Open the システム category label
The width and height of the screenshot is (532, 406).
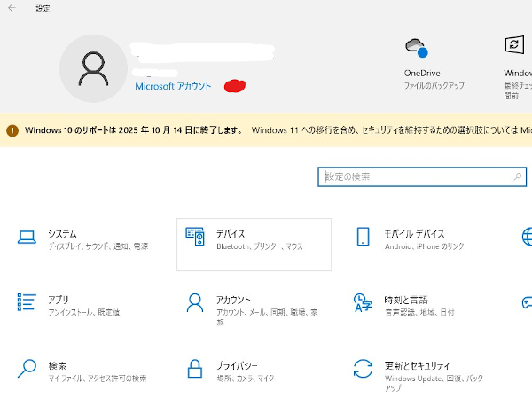point(62,233)
